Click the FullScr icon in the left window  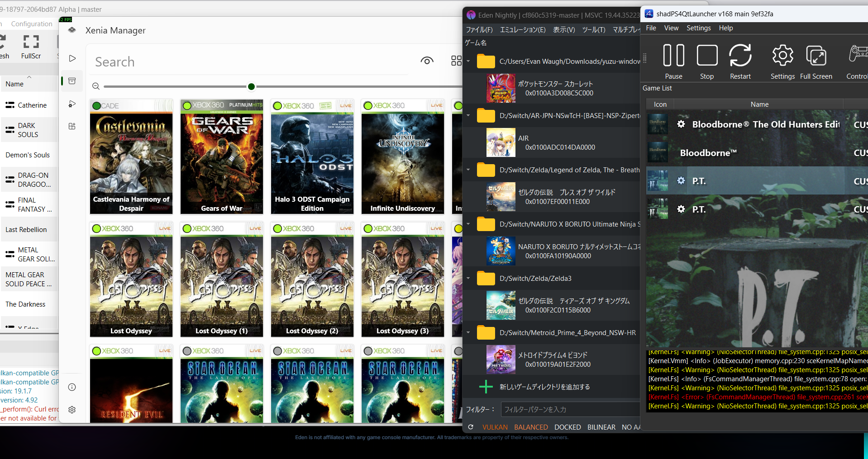coord(31,47)
